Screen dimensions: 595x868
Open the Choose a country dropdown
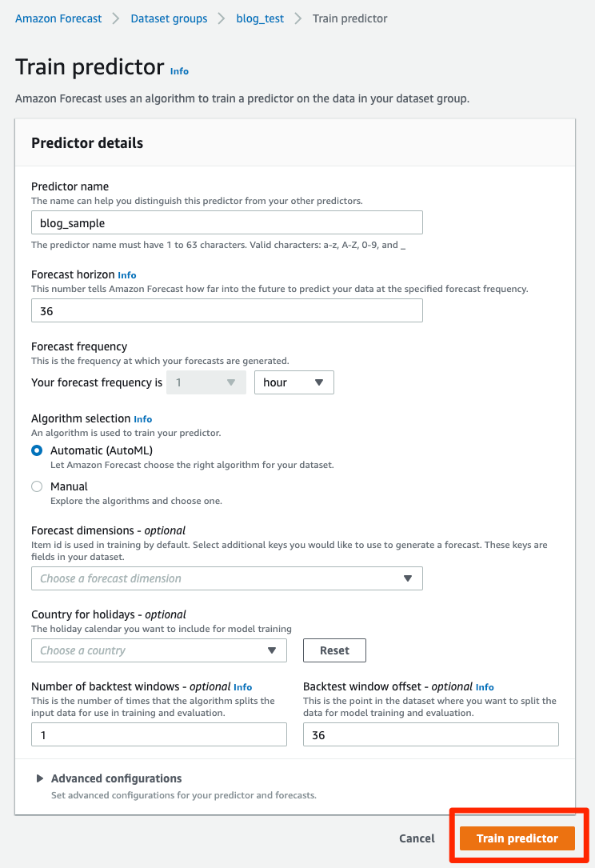click(x=158, y=650)
